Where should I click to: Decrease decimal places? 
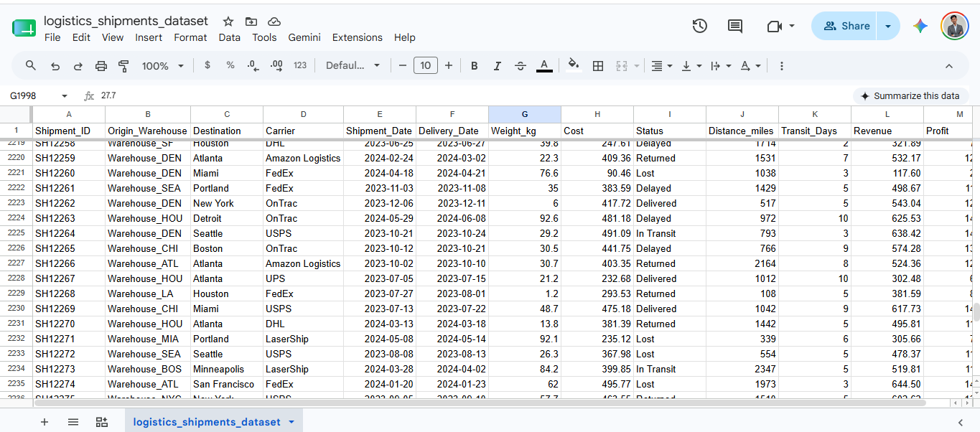pos(253,65)
